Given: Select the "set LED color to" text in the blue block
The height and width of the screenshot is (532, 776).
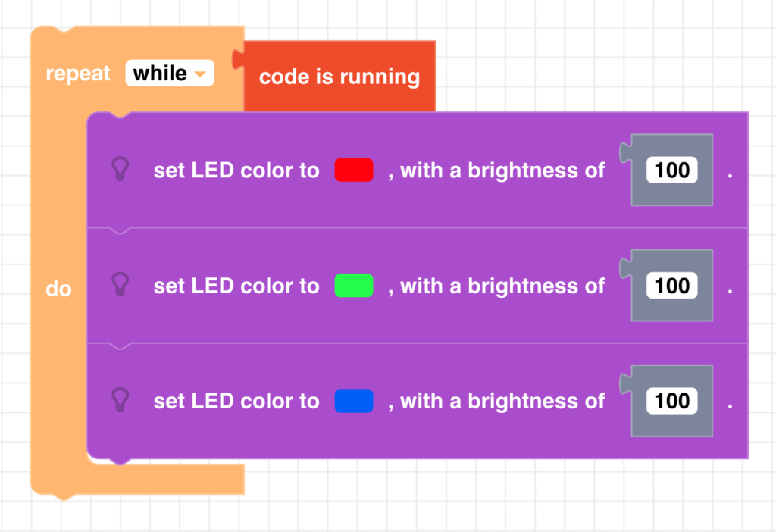Looking at the screenshot, I should coord(236,401).
